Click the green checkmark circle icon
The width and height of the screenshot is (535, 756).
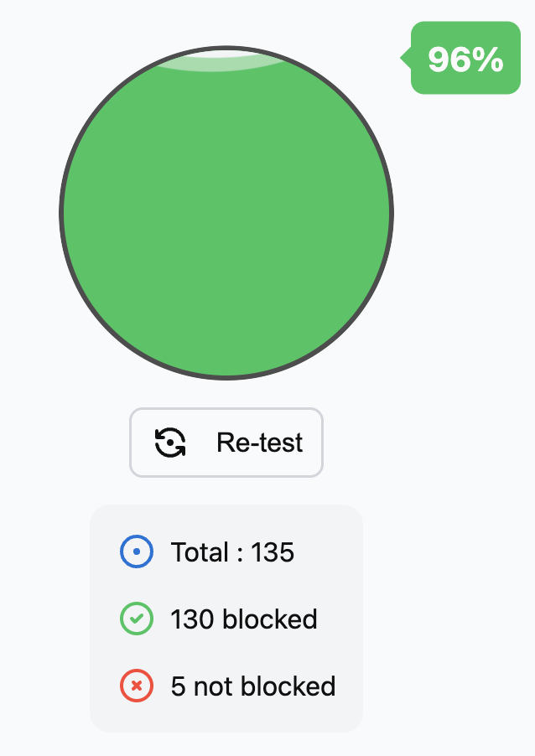[x=137, y=619]
